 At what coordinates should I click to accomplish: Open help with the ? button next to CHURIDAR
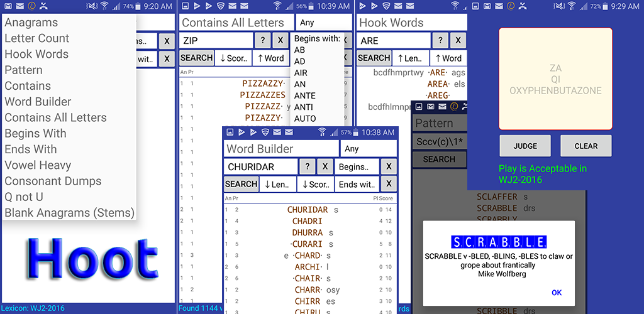(308, 167)
